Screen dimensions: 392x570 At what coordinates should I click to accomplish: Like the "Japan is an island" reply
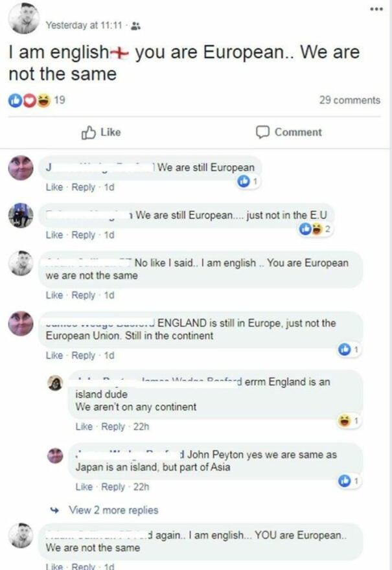click(84, 487)
